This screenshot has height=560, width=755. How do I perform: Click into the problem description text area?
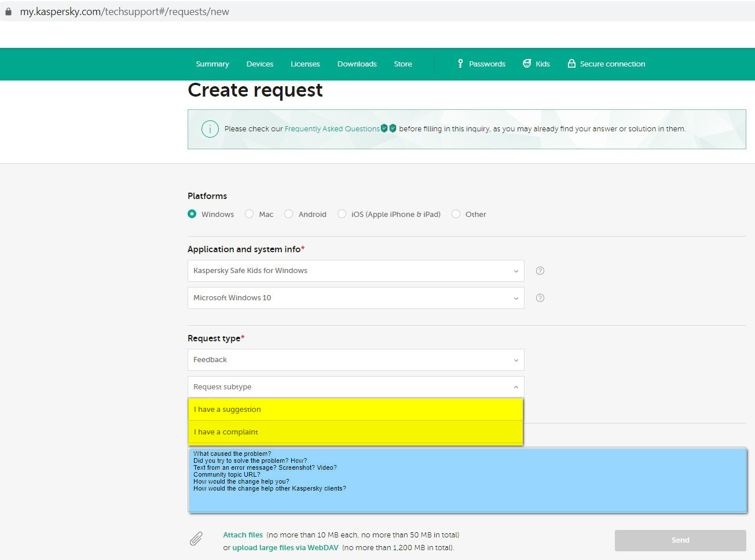click(467, 480)
